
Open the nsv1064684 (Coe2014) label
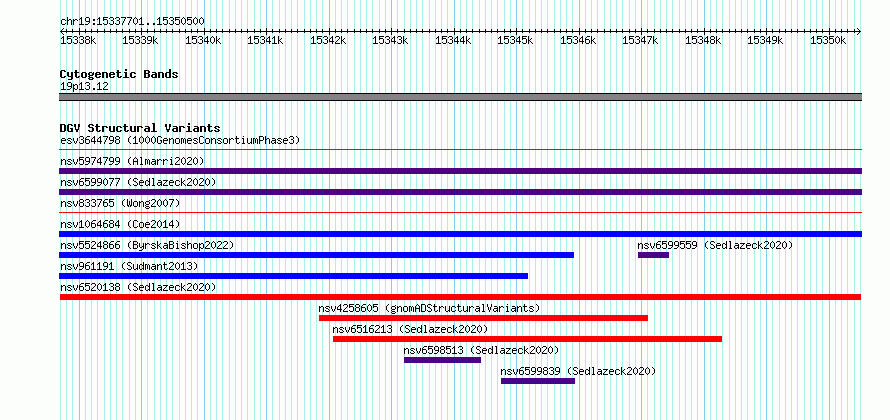120,224
